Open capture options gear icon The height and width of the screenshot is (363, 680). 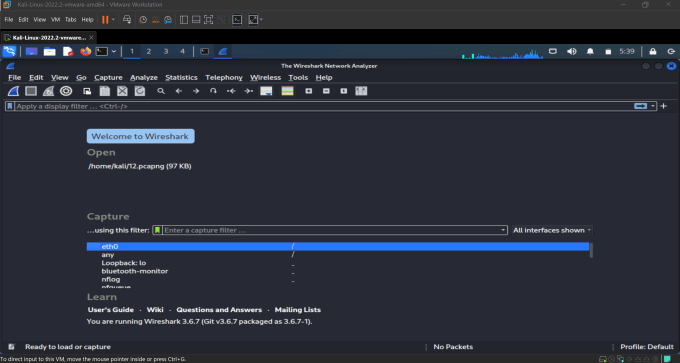click(66, 91)
